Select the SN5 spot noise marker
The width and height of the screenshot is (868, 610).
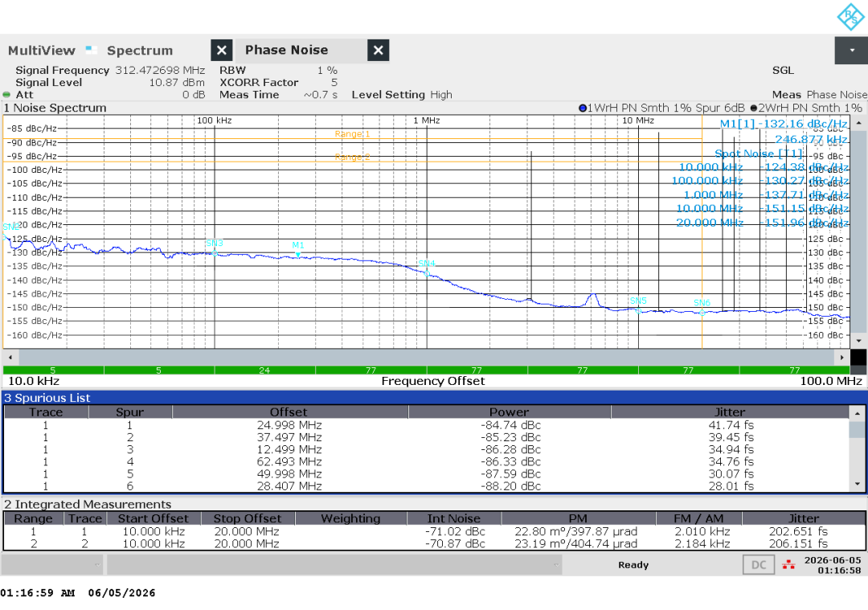click(638, 310)
